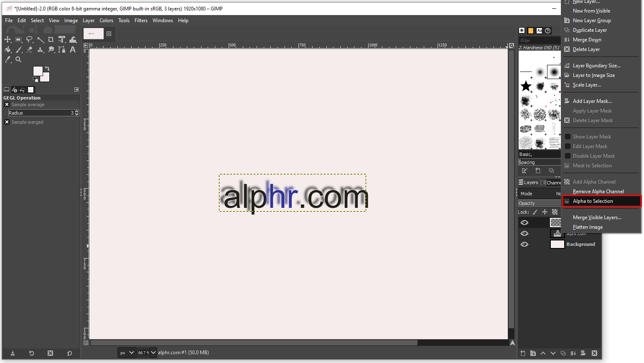This screenshot has width=644, height=363.
Task: Toggle the Sample average checkbox
Action: click(x=7, y=105)
